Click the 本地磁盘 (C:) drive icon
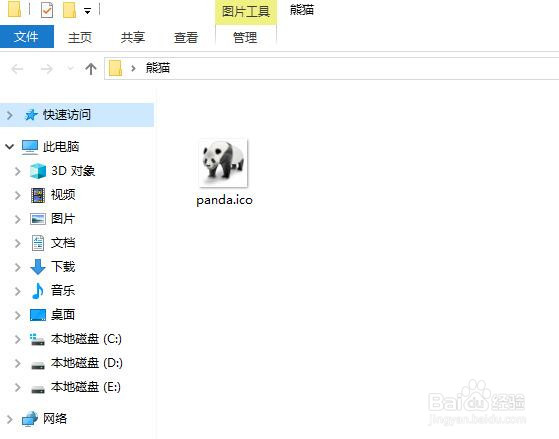559x439 pixels. pyautogui.click(x=37, y=339)
